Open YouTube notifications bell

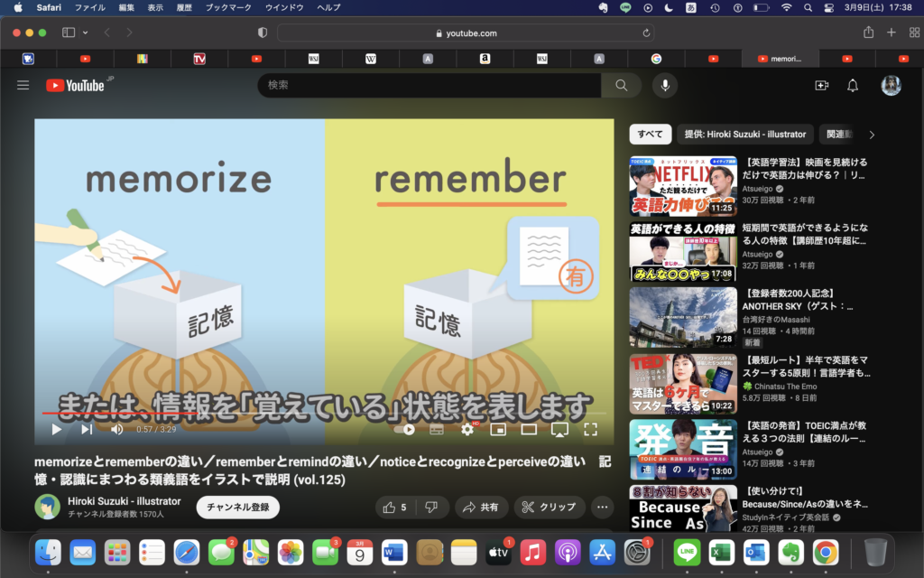coord(853,85)
